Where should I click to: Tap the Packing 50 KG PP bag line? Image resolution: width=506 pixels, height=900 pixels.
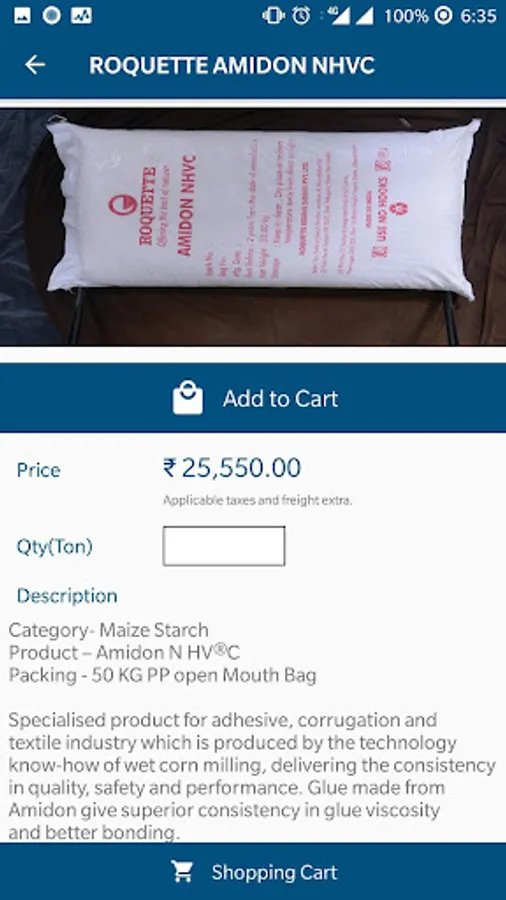(162, 675)
